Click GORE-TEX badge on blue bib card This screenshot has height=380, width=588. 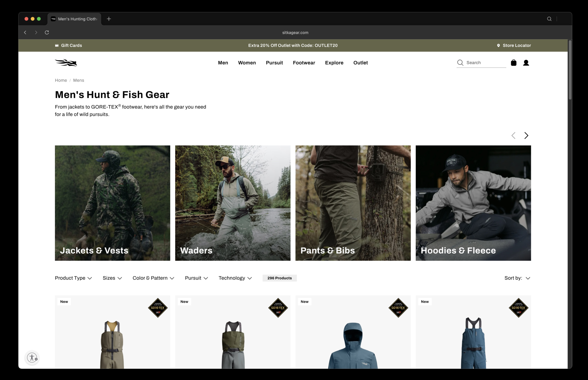(x=519, y=308)
